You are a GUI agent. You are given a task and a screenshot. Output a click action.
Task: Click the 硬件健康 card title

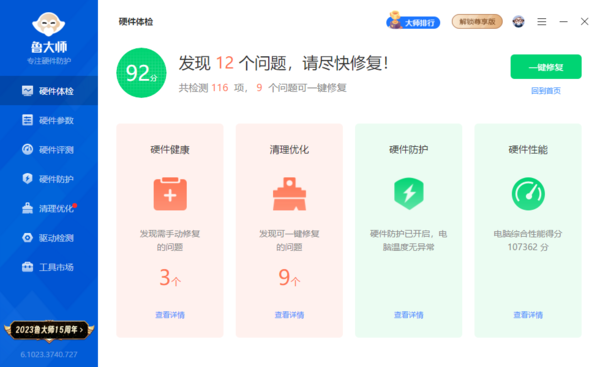[x=170, y=150]
